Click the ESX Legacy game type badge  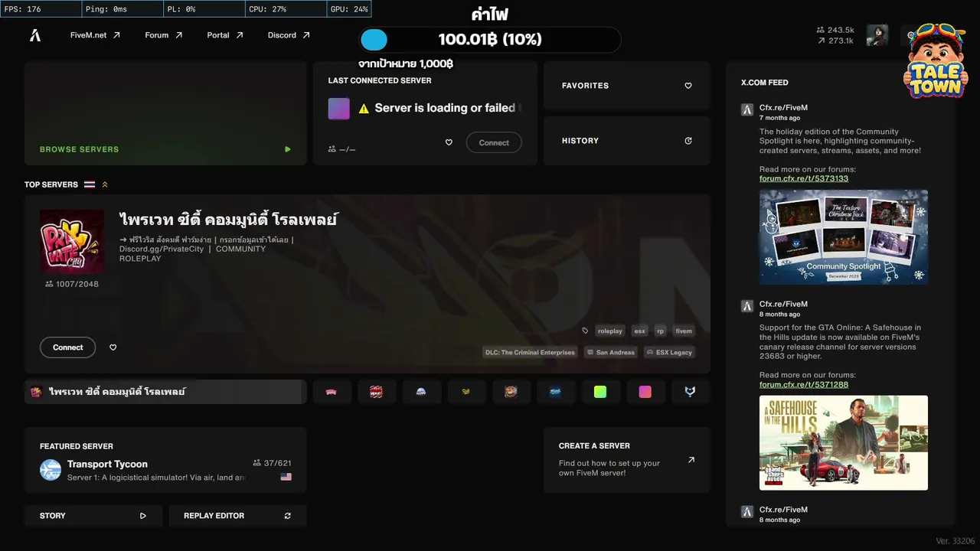[x=669, y=353]
